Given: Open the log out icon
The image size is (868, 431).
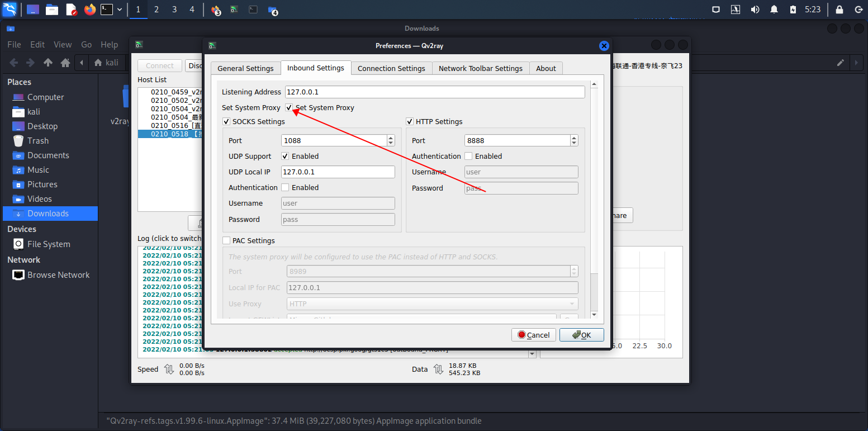Looking at the screenshot, I should [858, 10].
